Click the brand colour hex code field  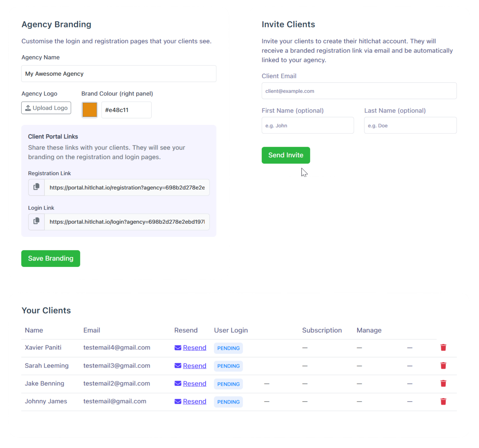tap(126, 110)
